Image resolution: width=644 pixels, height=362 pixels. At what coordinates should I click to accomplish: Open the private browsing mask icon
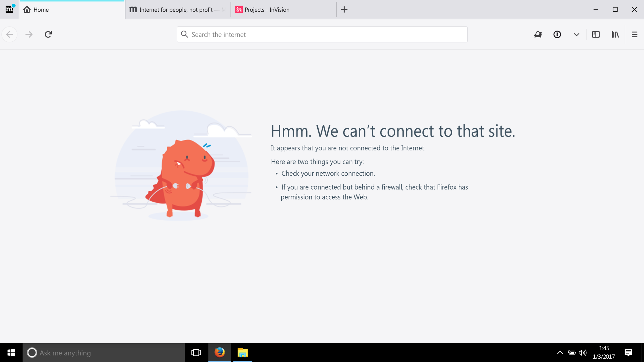click(x=538, y=34)
